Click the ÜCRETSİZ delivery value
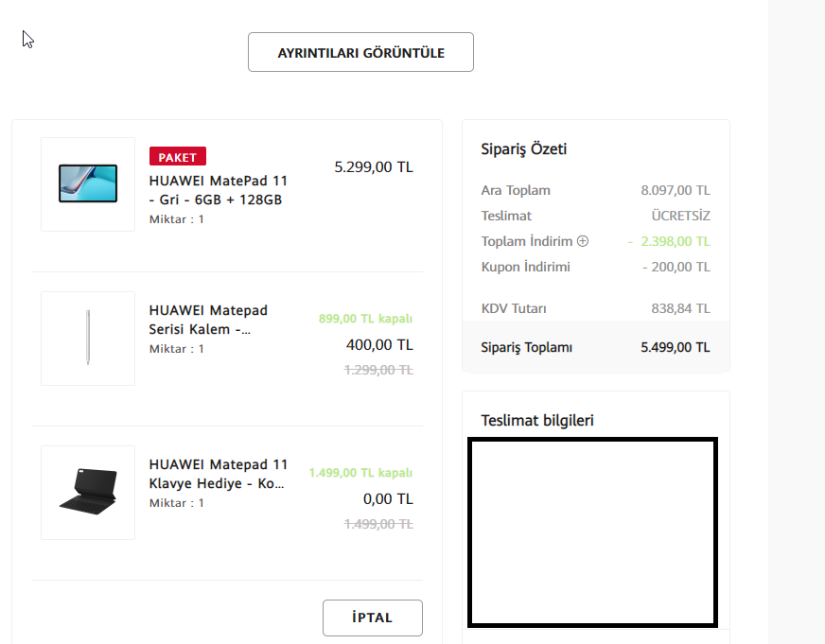The width and height of the screenshot is (825, 644). tap(681, 216)
